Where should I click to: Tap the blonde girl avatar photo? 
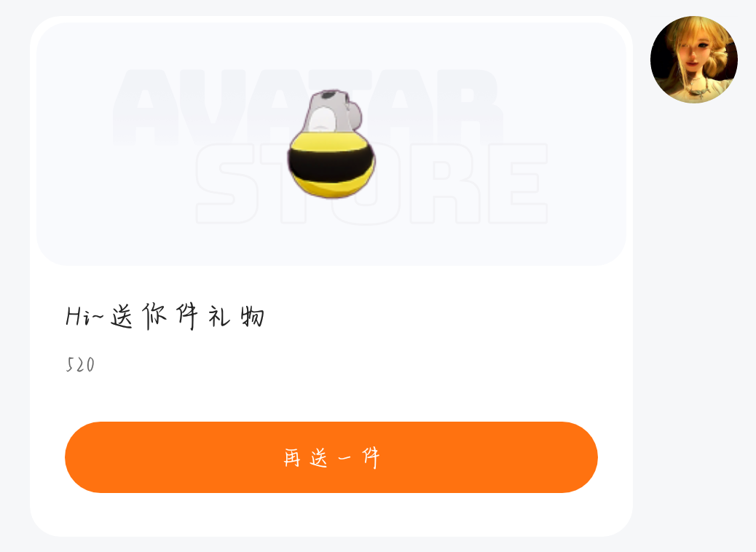[x=694, y=59]
